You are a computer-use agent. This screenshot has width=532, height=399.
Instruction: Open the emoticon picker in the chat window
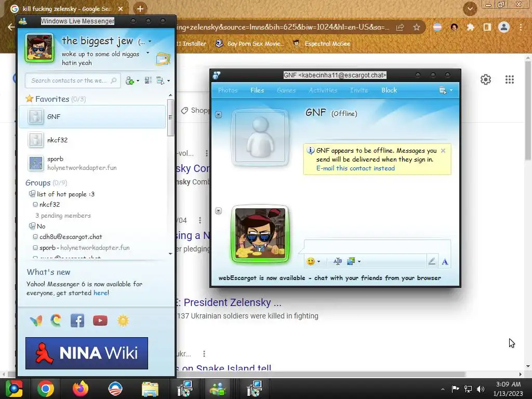pyautogui.click(x=311, y=261)
